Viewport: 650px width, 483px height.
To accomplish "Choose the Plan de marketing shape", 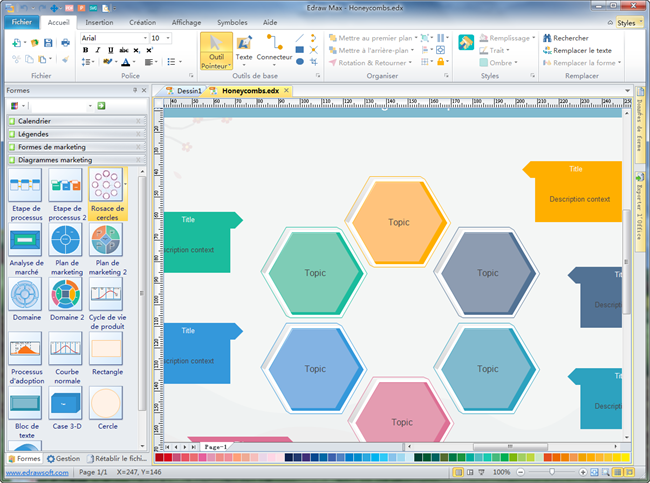I will click(x=66, y=249).
